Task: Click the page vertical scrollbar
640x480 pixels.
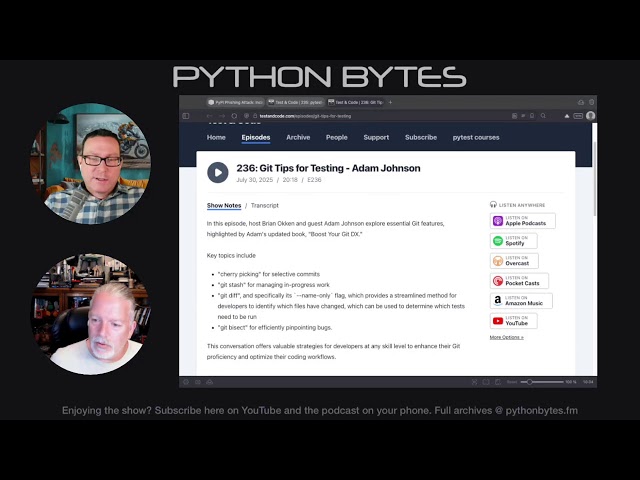Action: point(595,180)
